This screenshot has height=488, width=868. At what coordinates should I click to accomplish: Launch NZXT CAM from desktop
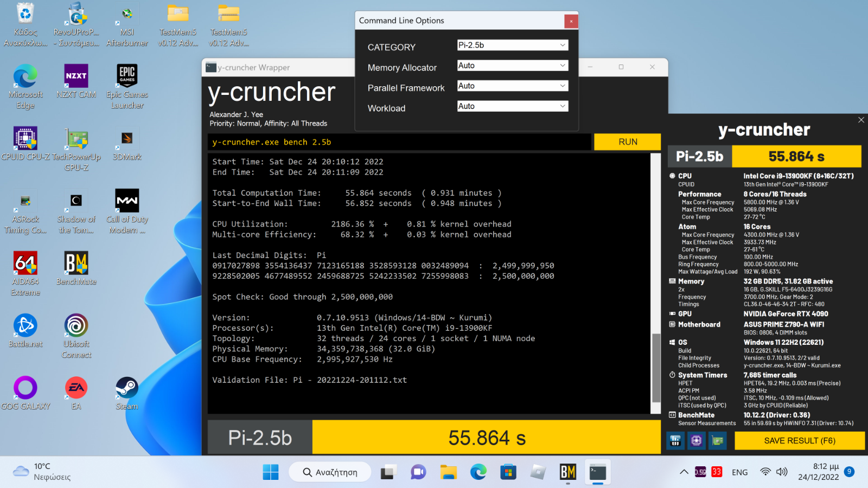pos(76,82)
